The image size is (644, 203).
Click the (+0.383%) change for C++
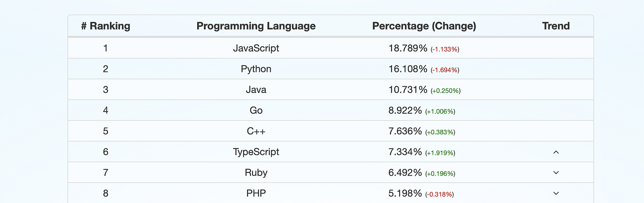(440, 132)
